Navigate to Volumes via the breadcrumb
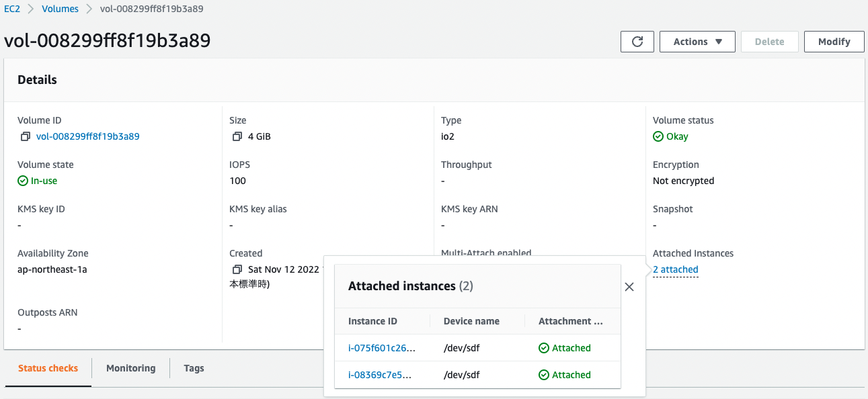This screenshot has height=399, width=868. point(60,9)
